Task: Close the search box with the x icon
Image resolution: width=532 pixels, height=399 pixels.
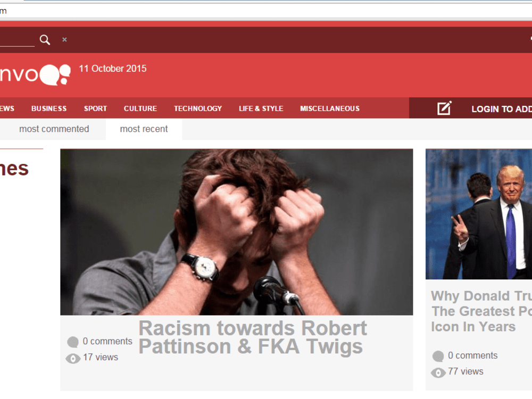Action: coord(64,40)
